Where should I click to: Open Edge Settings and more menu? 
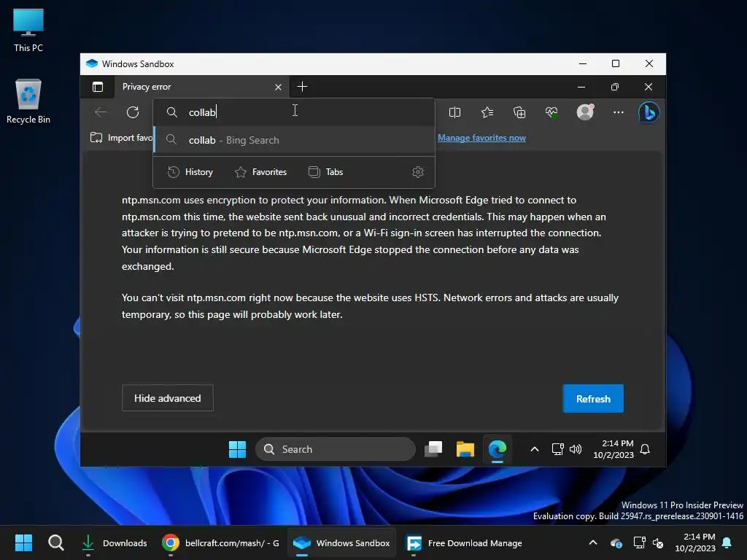[x=619, y=112]
